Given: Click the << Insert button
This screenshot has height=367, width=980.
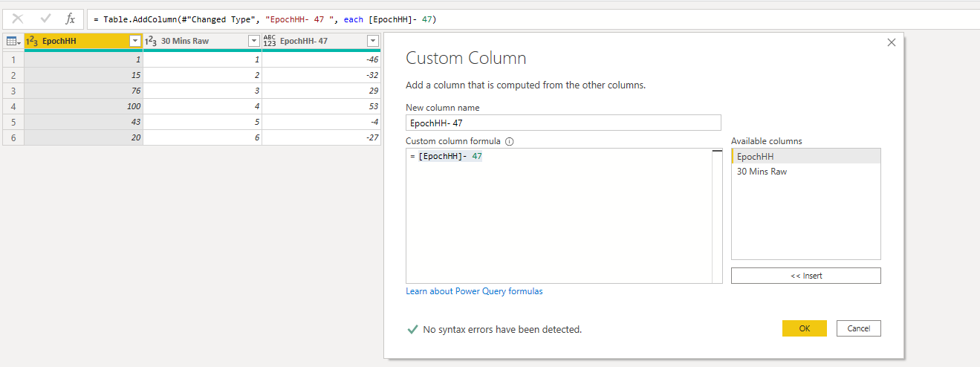Looking at the screenshot, I should click(x=806, y=276).
